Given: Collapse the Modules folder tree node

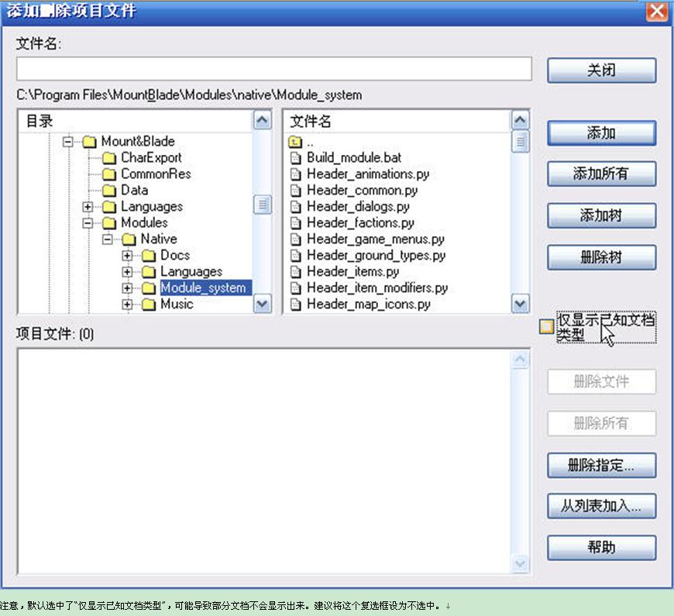Looking at the screenshot, I should (88, 222).
